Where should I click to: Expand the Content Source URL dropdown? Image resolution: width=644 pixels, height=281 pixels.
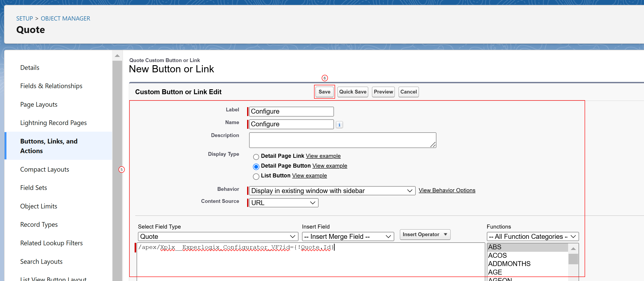coord(283,203)
